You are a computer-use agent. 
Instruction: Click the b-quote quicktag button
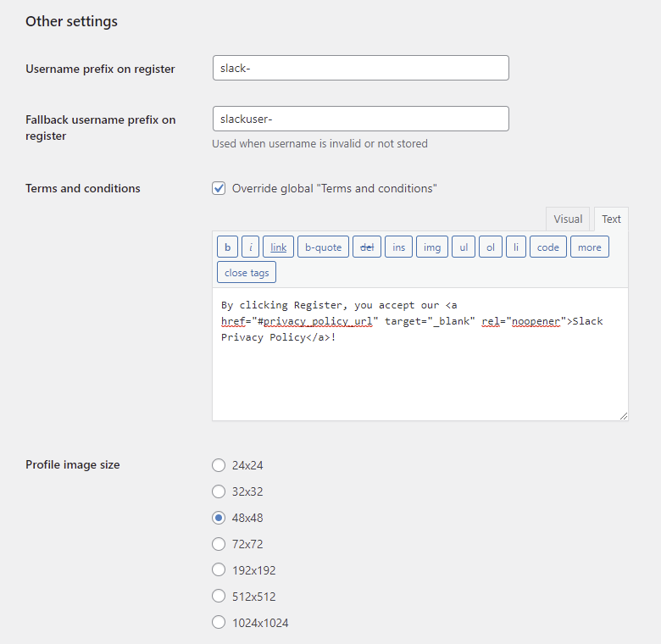tap(323, 247)
